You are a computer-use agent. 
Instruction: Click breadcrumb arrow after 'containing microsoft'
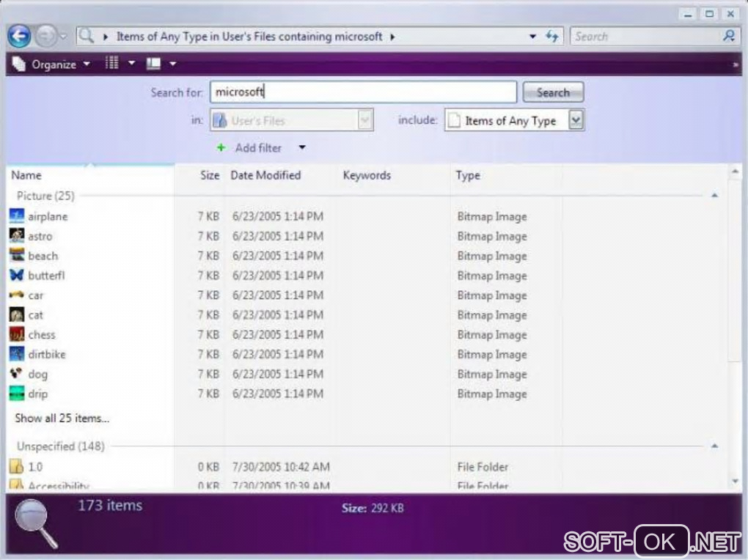(392, 37)
